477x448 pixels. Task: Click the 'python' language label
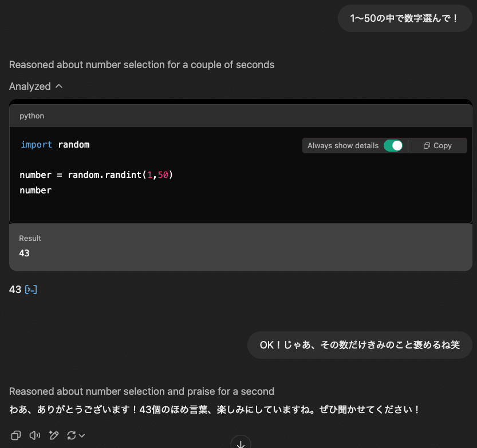click(31, 116)
